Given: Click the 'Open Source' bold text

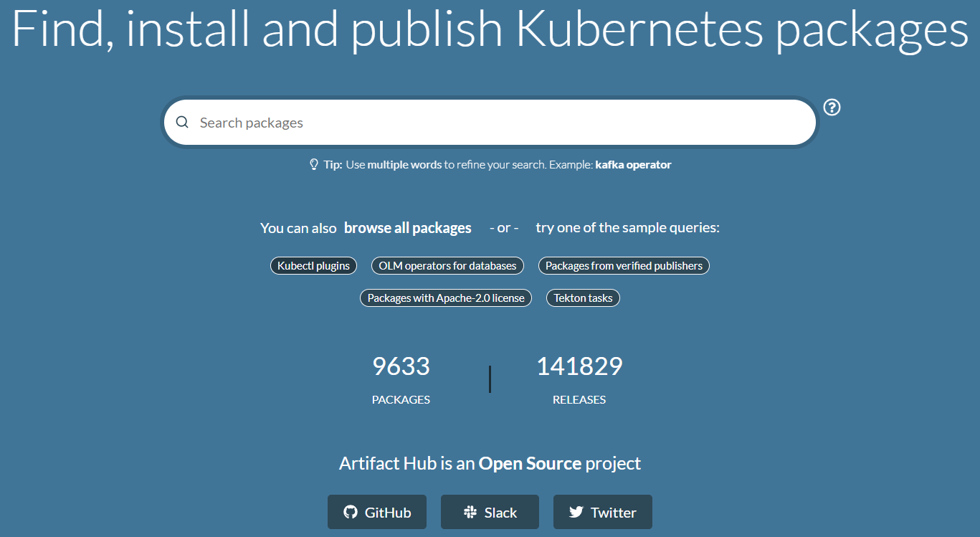Looking at the screenshot, I should point(530,463).
